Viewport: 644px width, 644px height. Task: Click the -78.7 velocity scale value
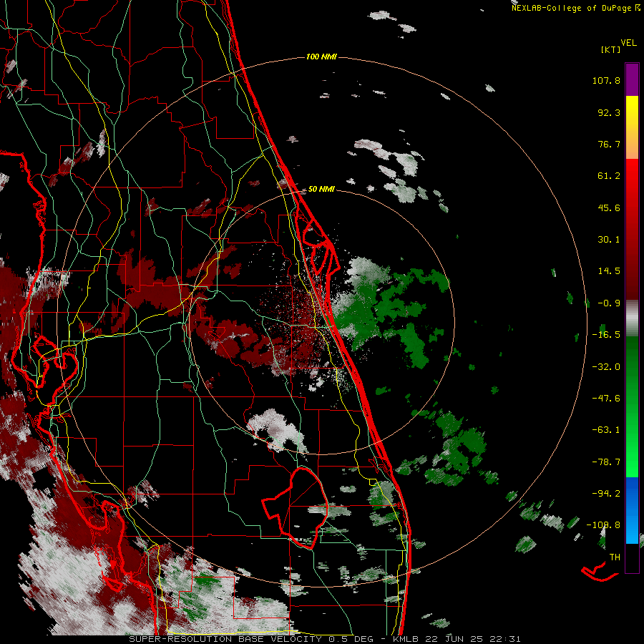[x=606, y=462]
